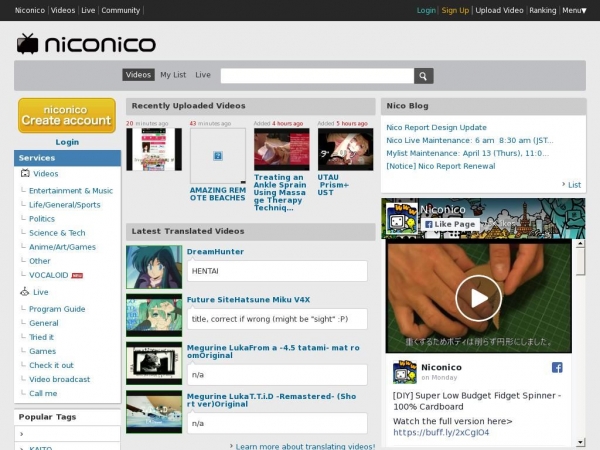This screenshot has width=600, height=450.
Task: Open Live in top navigation
Action: click(x=88, y=10)
